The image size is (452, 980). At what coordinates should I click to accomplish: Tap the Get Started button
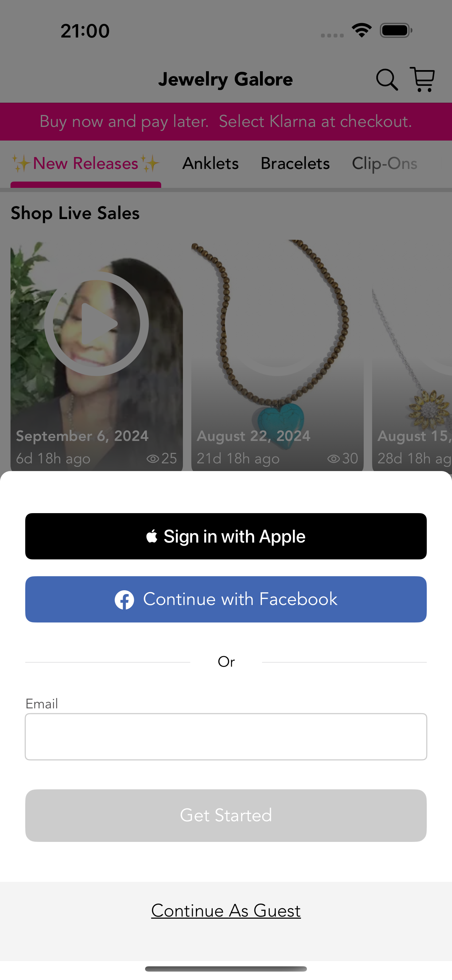tap(226, 815)
